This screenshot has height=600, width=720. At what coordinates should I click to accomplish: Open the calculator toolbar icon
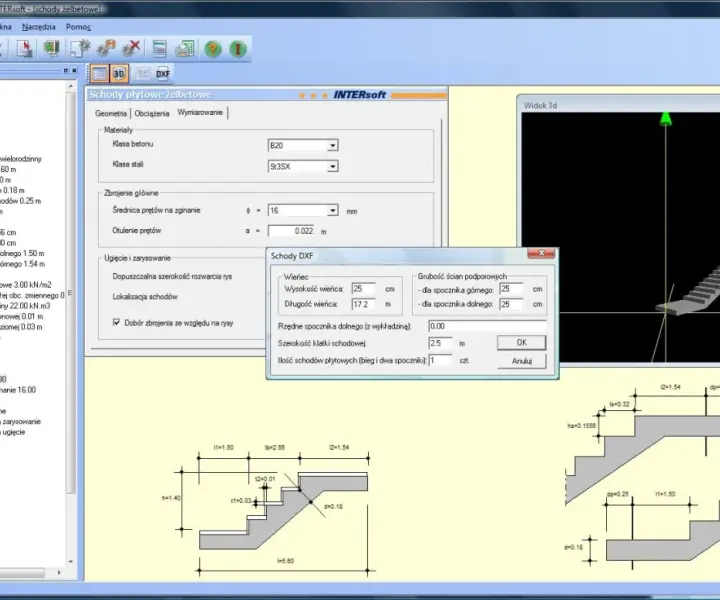click(159, 49)
